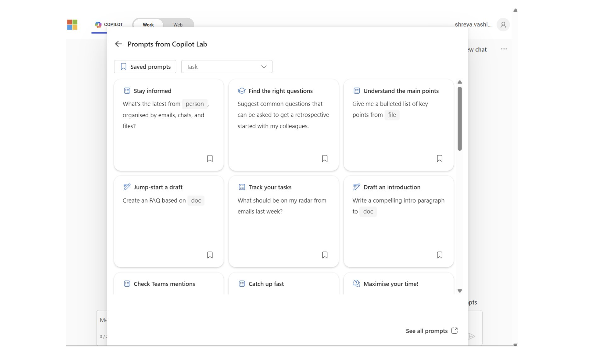The image size is (593, 364).
Task: Bookmark the Stay informed prompt
Action: (210, 159)
